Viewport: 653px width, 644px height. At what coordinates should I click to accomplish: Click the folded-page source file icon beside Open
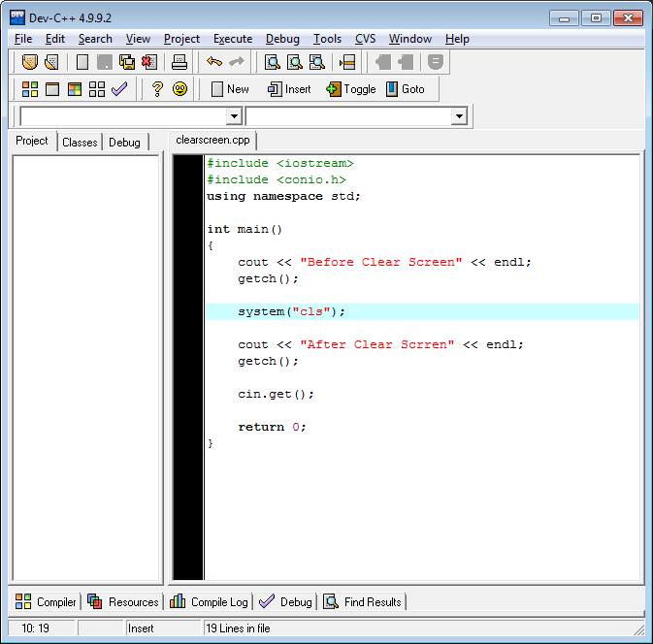(51, 62)
